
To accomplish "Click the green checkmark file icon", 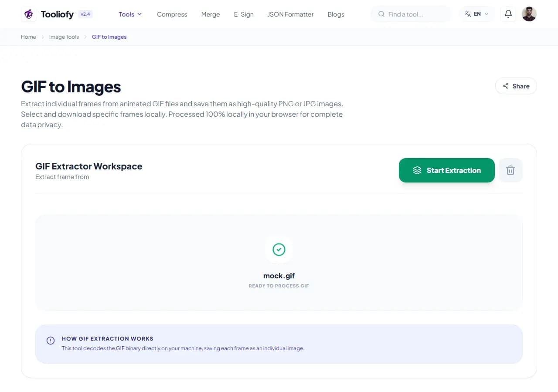I will [279, 250].
